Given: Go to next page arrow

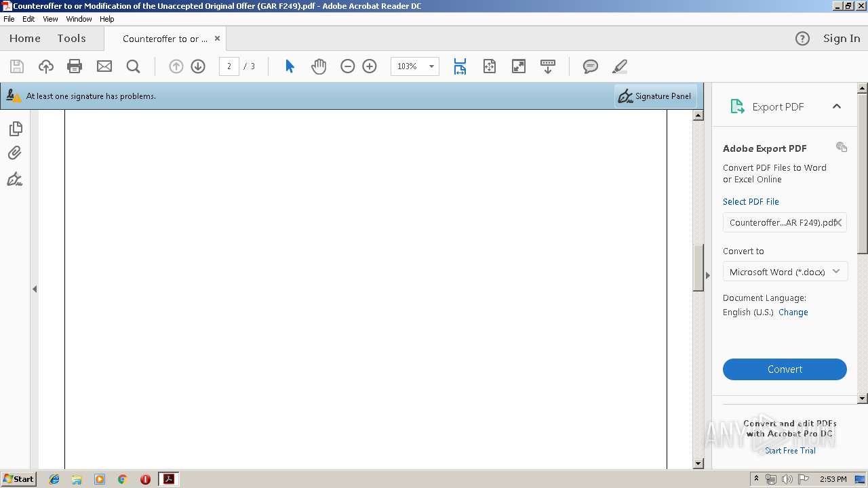Looking at the screenshot, I should 198,66.
